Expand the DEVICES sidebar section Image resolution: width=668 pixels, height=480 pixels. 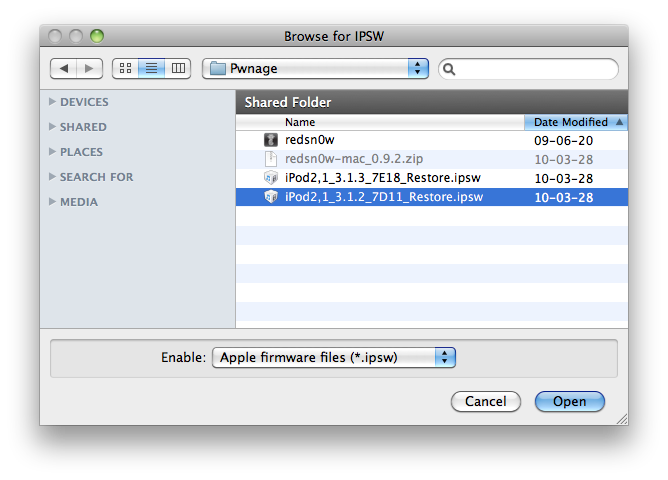pyautogui.click(x=53, y=102)
